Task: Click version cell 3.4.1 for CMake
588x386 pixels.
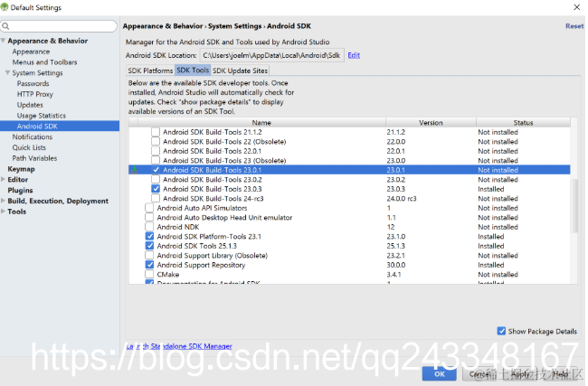Action: point(394,274)
